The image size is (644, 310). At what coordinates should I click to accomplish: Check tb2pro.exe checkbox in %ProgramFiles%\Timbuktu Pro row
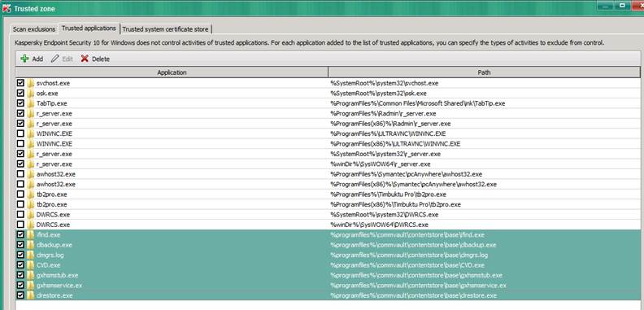[x=20, y=194]
